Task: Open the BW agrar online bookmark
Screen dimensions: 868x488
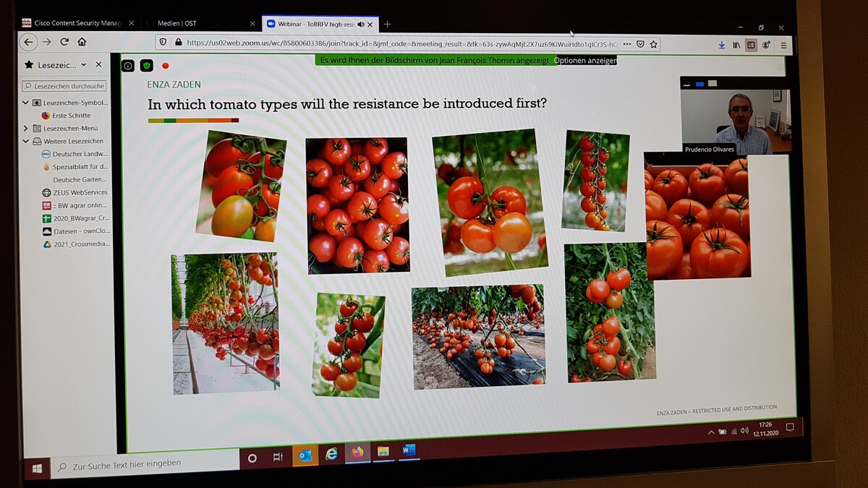Action: (75, 205)
